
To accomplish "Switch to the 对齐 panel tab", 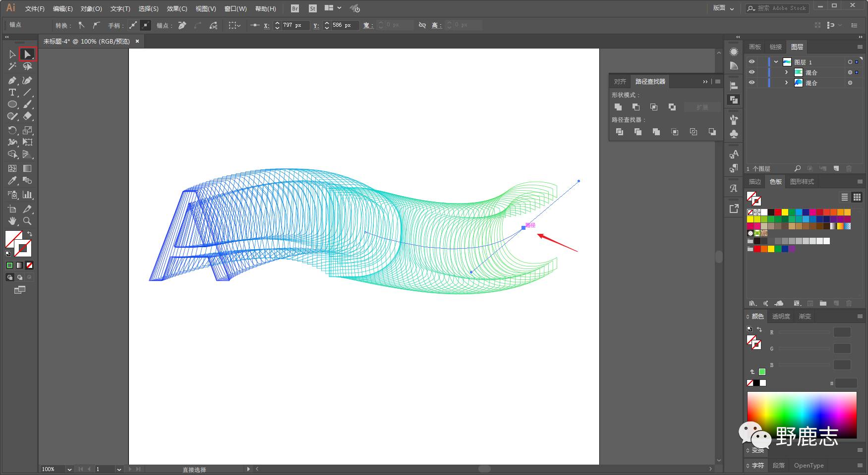I will [x=620, y=81].
